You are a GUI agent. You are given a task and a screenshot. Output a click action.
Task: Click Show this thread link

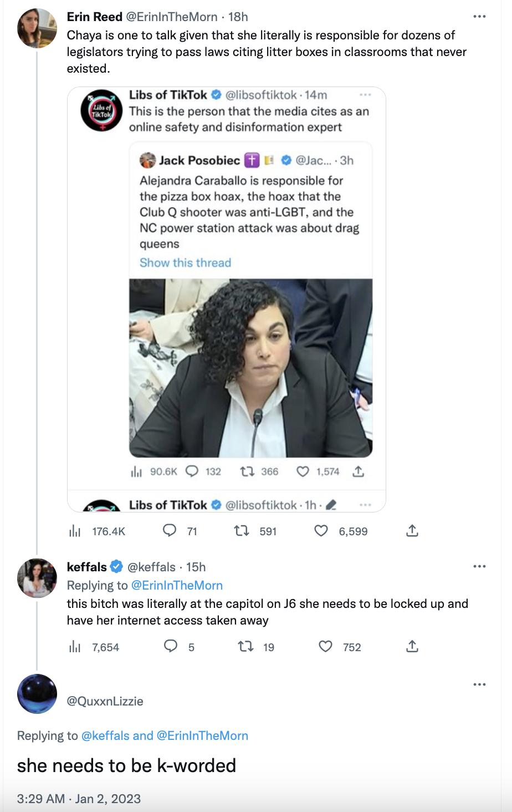pos(185,263)
